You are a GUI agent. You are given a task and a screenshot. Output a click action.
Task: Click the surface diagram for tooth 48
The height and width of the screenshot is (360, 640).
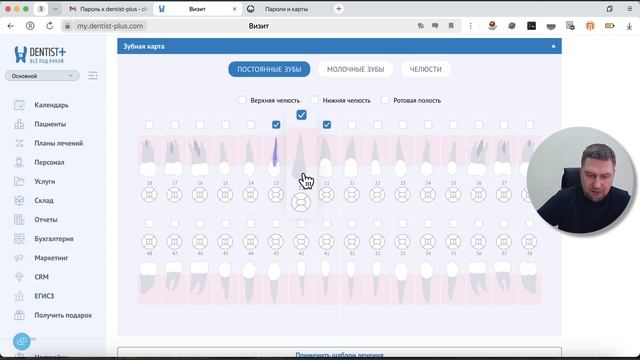[149, 242]
